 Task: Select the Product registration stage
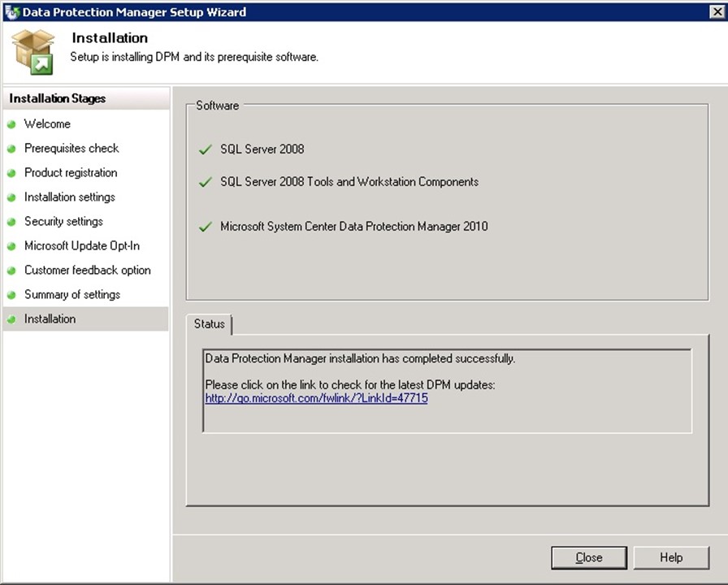pyautogui.click(x=71, y=173)
